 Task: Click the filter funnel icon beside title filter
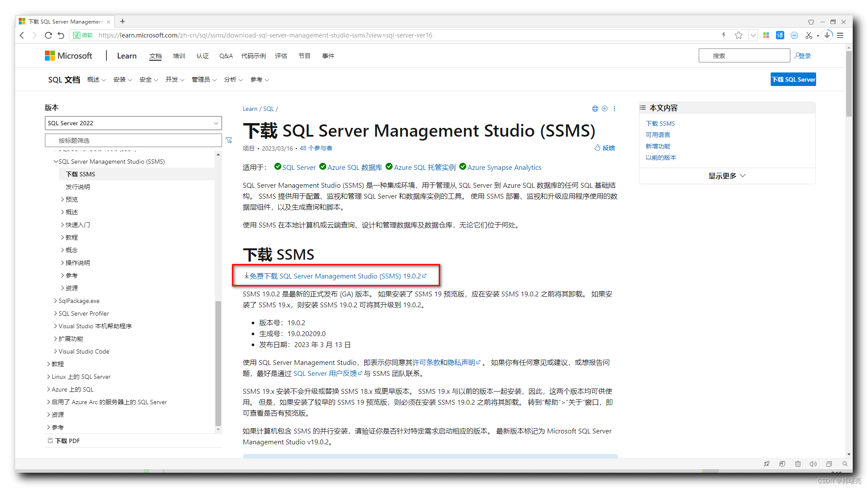229,140
